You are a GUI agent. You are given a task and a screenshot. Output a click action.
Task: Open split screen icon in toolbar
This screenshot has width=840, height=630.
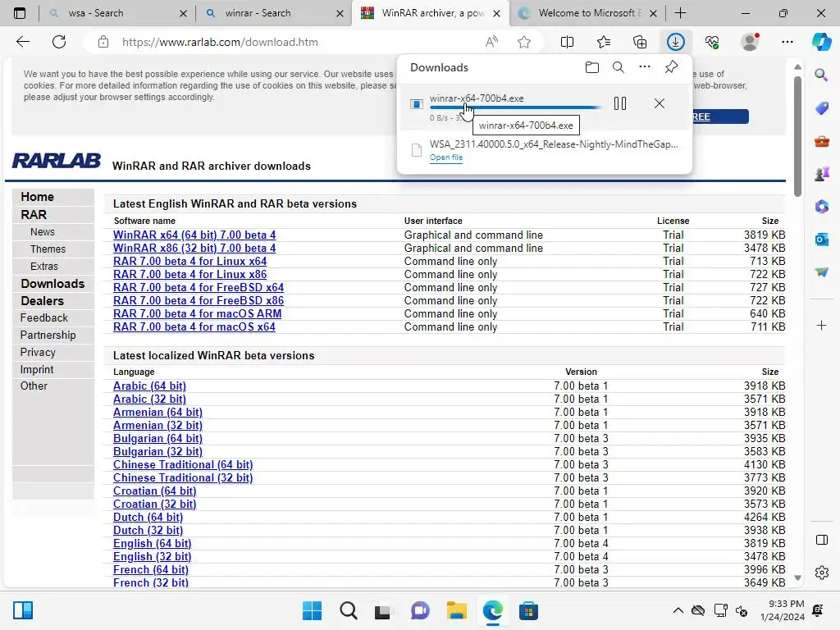[567, 42]
